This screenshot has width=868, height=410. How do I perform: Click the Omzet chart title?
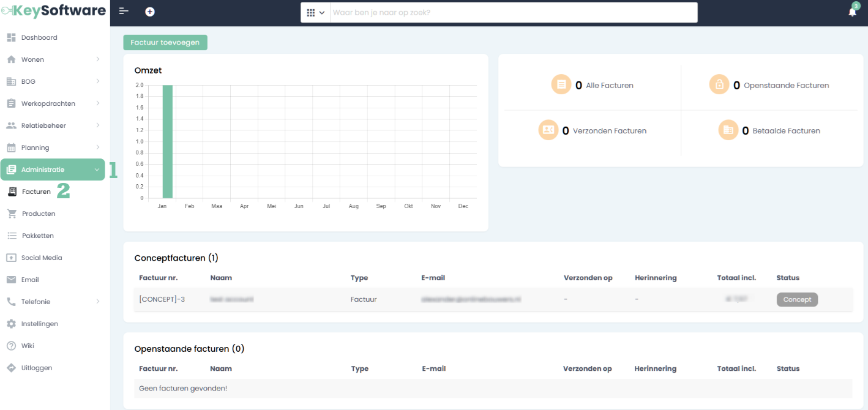tap(148, 70)
